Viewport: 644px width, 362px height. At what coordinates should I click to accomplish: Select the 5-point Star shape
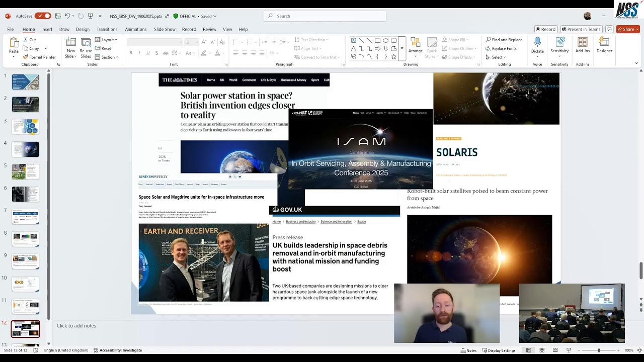click(393, 57)
